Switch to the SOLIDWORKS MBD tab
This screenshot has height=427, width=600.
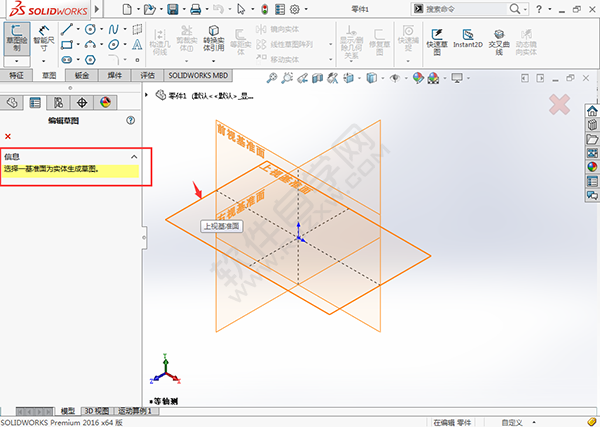pos(198,75)
